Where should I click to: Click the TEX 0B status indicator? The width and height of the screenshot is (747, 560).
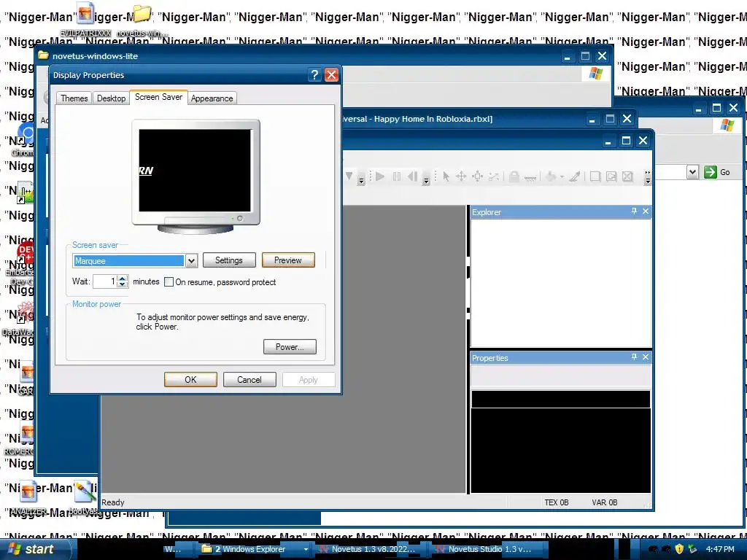[x=557, y=502]
